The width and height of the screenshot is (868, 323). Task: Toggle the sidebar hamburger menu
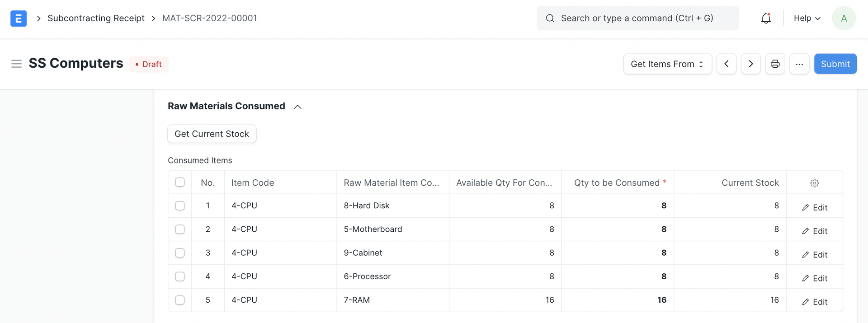coord(16,64)
